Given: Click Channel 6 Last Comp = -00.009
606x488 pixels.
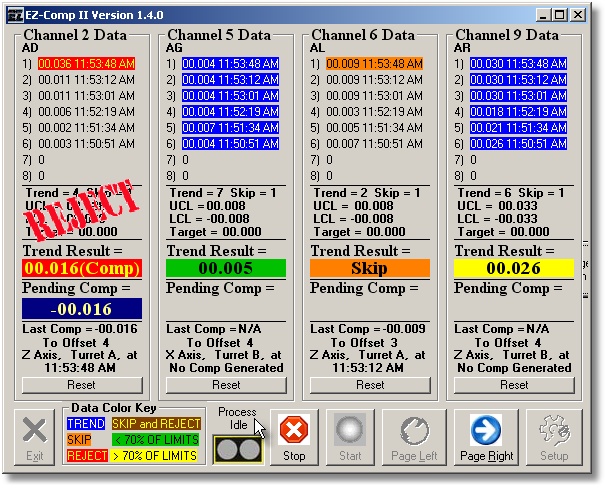Looking at the screenshot, I should point(368,329).
